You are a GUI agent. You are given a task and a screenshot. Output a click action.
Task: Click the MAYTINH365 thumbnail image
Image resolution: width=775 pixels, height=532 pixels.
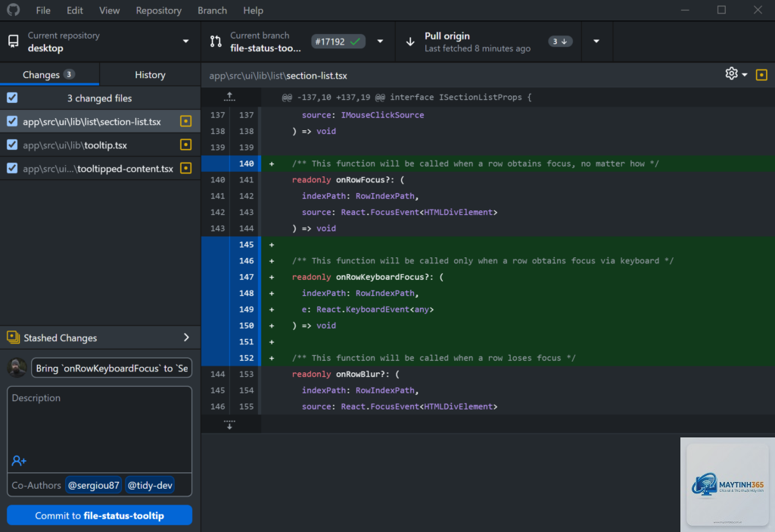tap(727, 484)
